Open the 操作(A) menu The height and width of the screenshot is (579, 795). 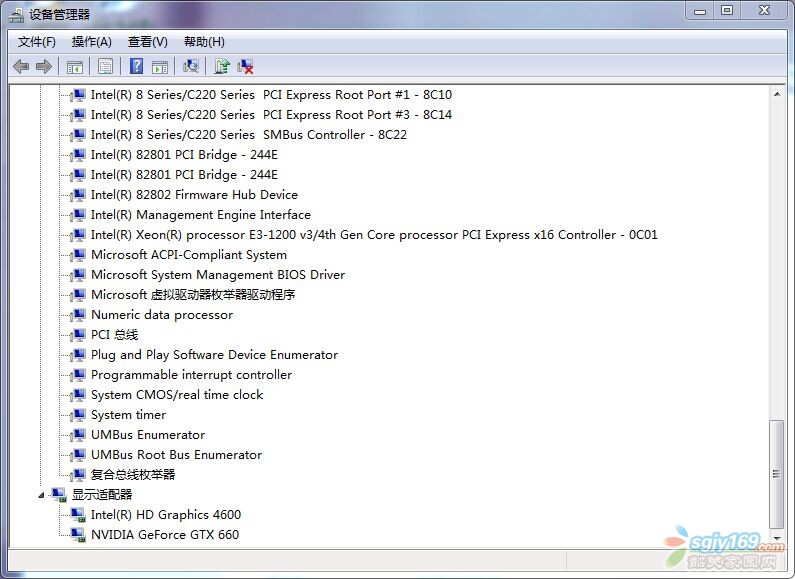pyautogui.click(x=91, y=42)
